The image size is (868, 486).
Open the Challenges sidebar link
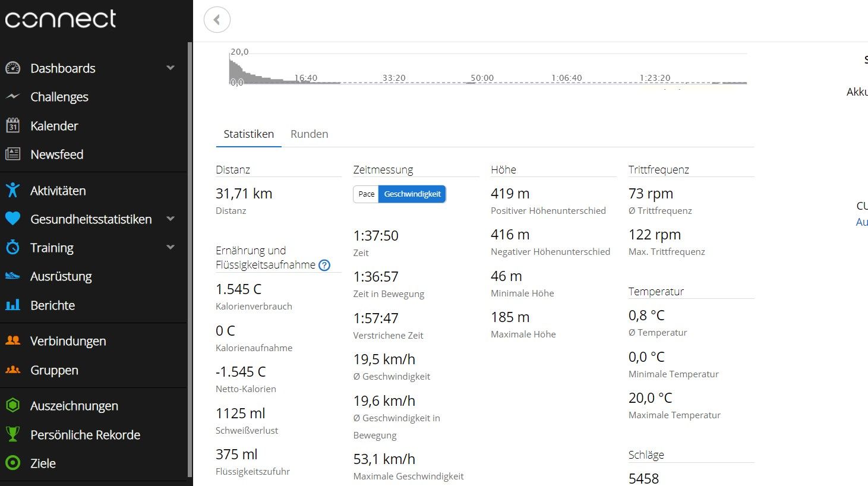coord(59,97)
